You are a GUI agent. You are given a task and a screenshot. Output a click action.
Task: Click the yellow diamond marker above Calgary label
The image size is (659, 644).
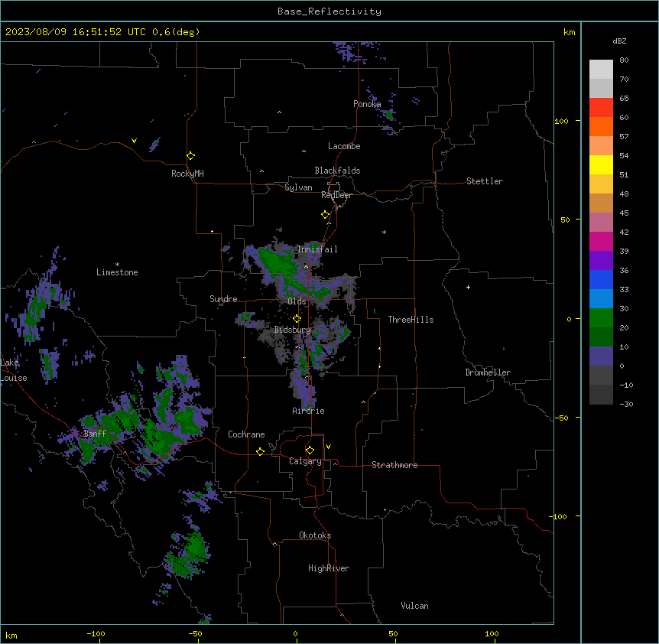click(310, 450)
